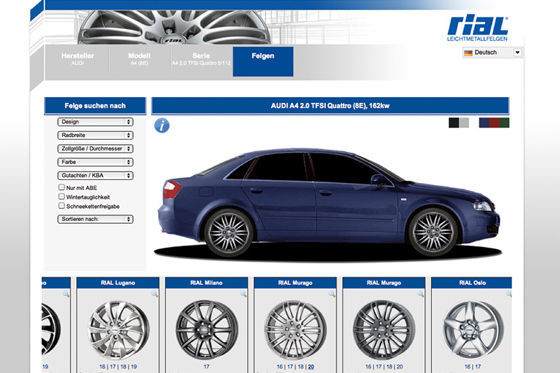Open the Radbreite dropdown
Viewport: 560px width, 373px height.
(x=95, y=135)
